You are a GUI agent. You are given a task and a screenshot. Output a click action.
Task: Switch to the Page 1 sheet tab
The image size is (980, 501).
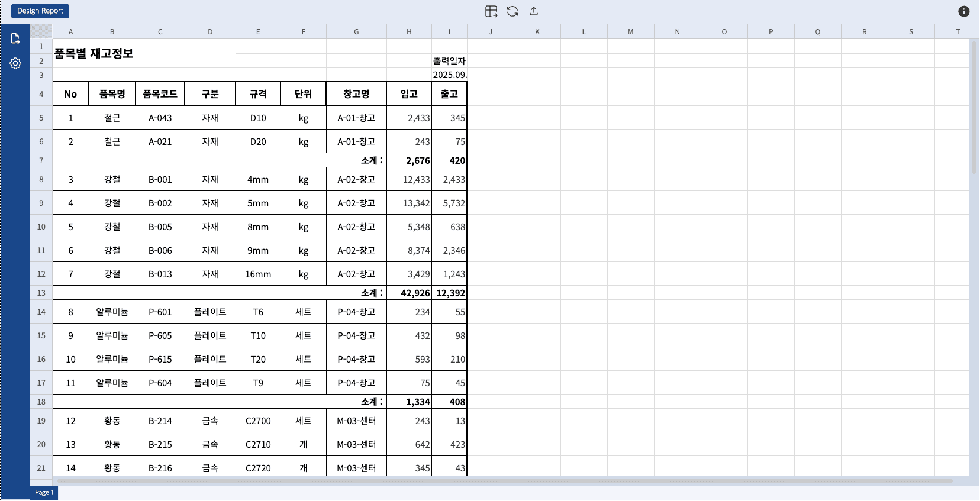[44, 492]
